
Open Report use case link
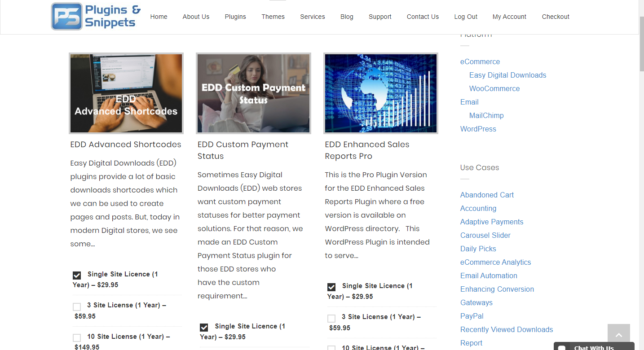click(471, 343)
